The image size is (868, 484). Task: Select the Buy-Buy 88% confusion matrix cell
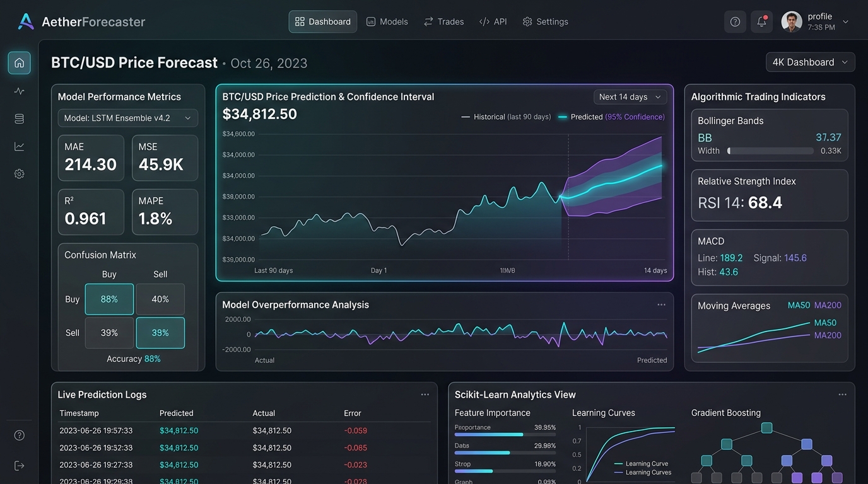point(109,299)
